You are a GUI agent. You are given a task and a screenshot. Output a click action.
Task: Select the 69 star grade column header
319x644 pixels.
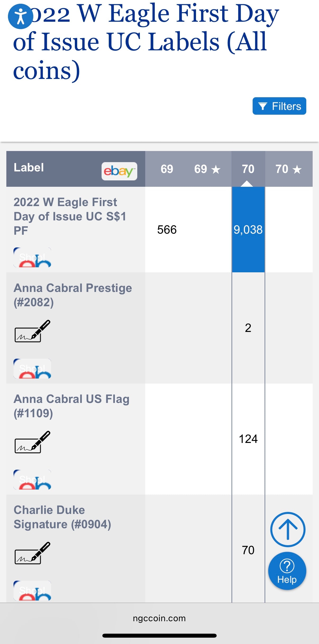tap(207, 169)
